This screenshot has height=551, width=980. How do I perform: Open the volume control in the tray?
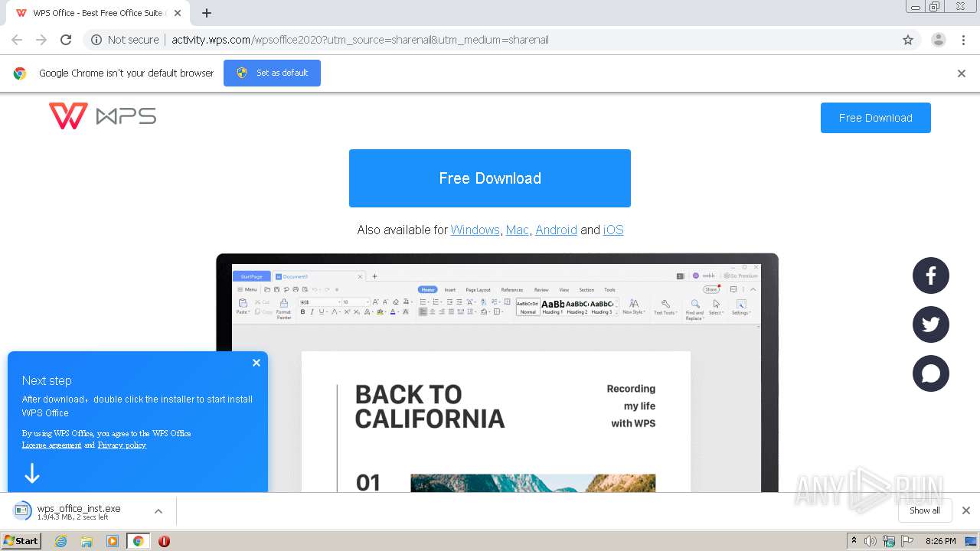pos(871,541)
